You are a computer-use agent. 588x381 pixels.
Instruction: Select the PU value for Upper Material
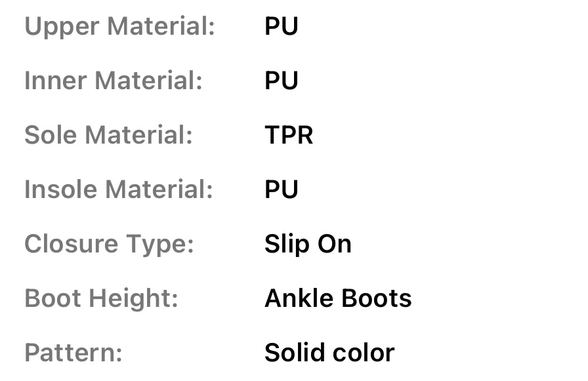281,27
